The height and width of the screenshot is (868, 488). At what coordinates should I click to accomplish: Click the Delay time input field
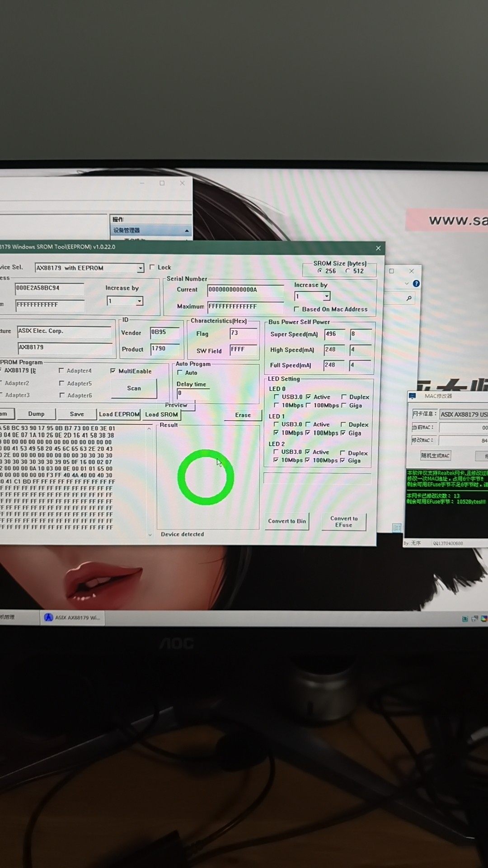point(193,393)
